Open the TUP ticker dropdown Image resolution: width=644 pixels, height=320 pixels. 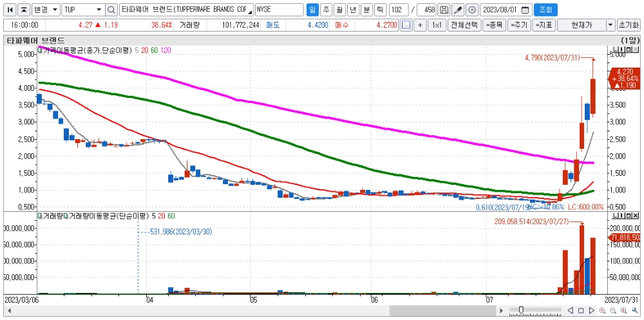coord(99,10)
